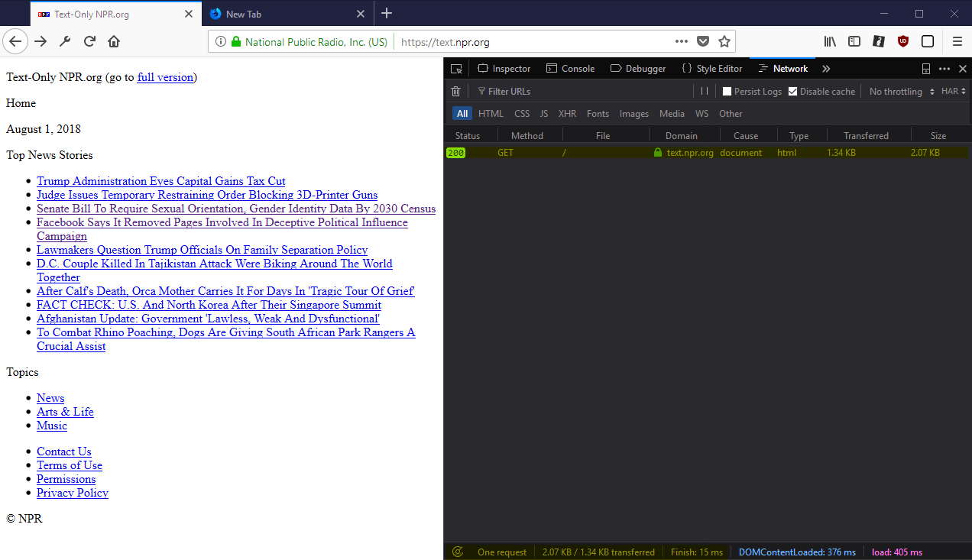Filter requests by Media type

672,114
